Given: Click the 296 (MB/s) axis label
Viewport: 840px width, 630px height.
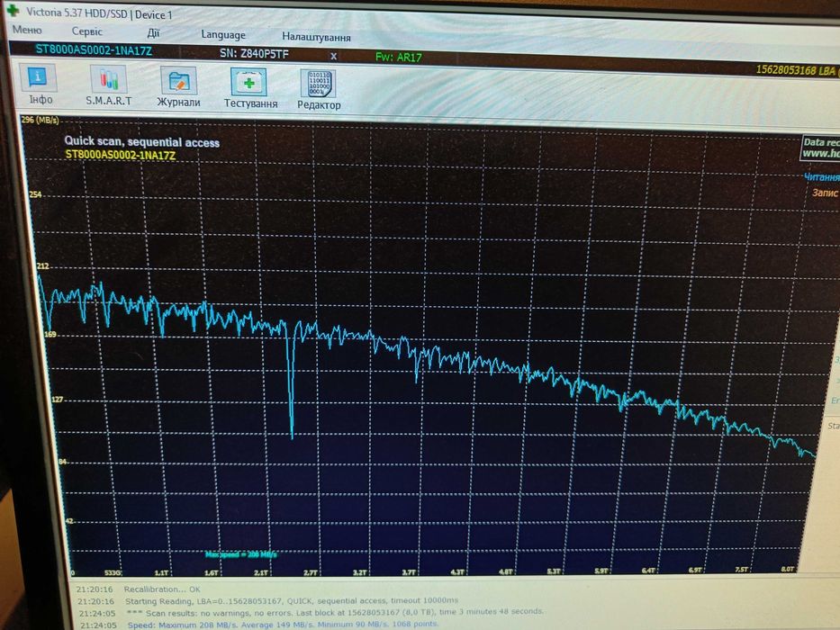Looking at the screenshot, I should coord(41,120).
